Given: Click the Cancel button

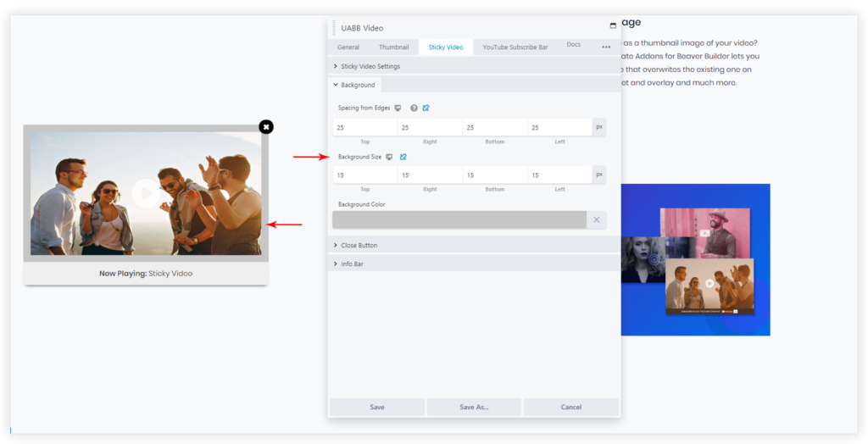Looking at the screenshot, I should (570, 407).
